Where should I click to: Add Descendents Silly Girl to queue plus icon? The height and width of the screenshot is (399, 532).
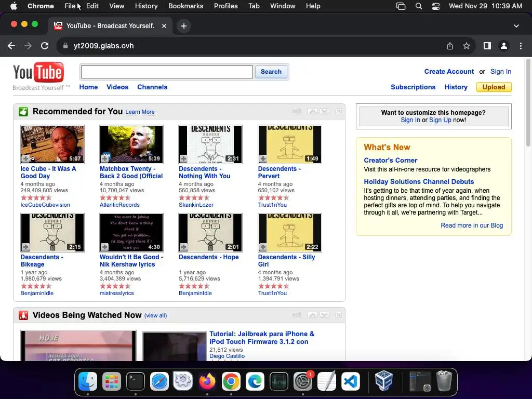263,247
